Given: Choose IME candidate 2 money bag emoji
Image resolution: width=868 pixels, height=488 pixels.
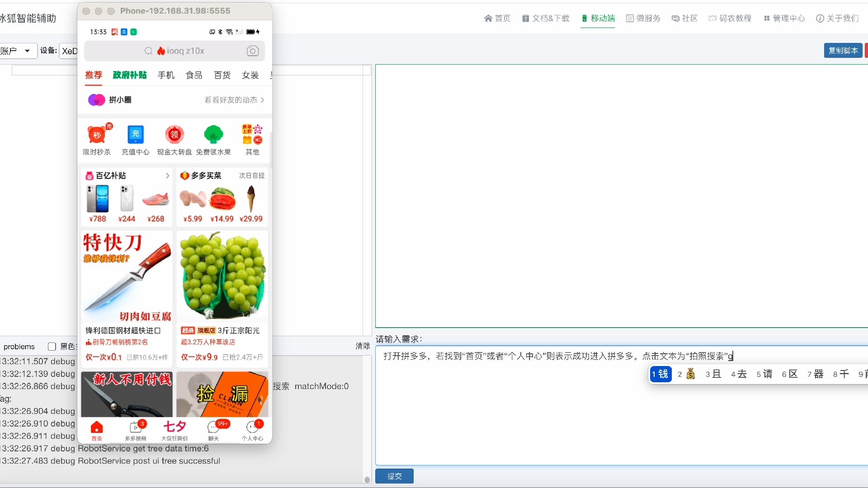Looking at the screenshot, I should [x=686, y=374].
